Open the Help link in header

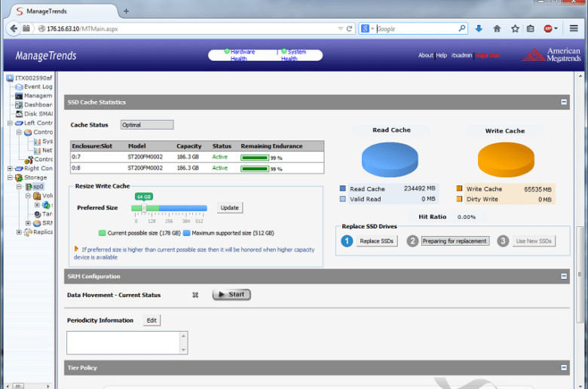[441, 55]
